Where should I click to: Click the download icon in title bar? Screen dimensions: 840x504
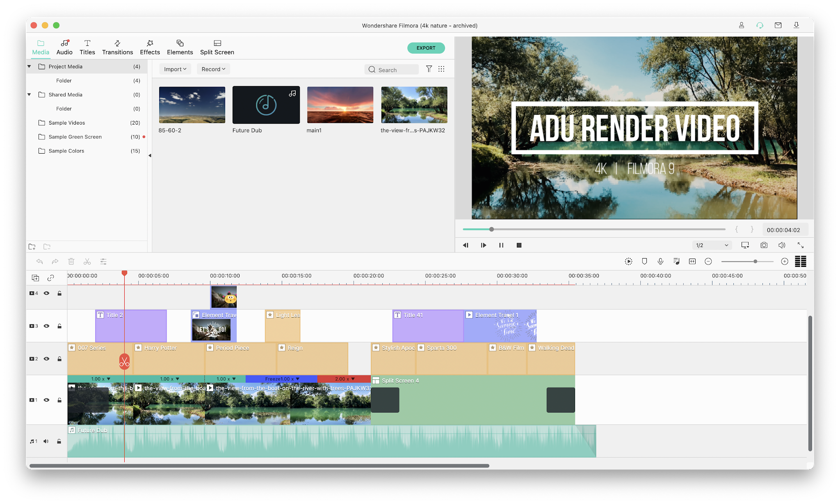click(796, 25)
